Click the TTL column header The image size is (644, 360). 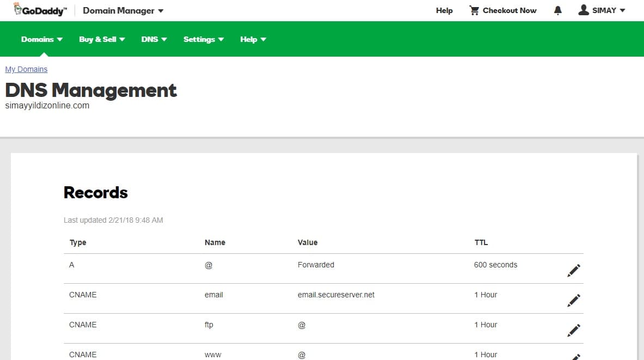click(x=481, y=242)
